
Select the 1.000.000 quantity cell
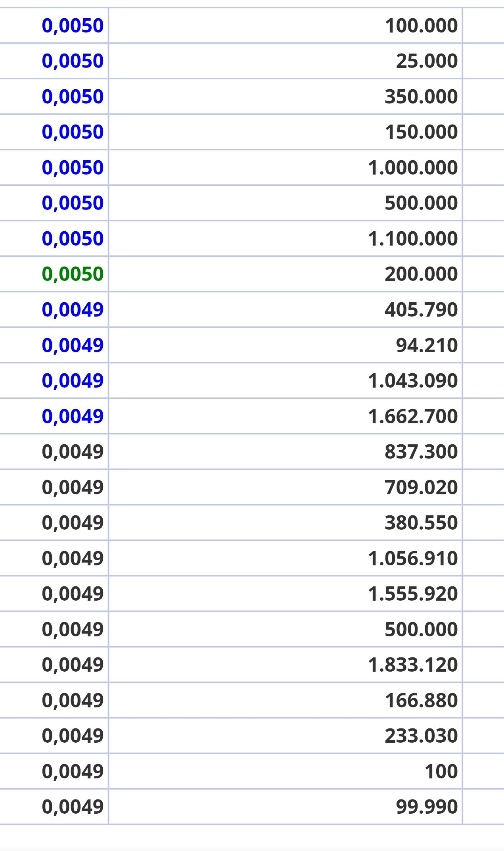286,167
